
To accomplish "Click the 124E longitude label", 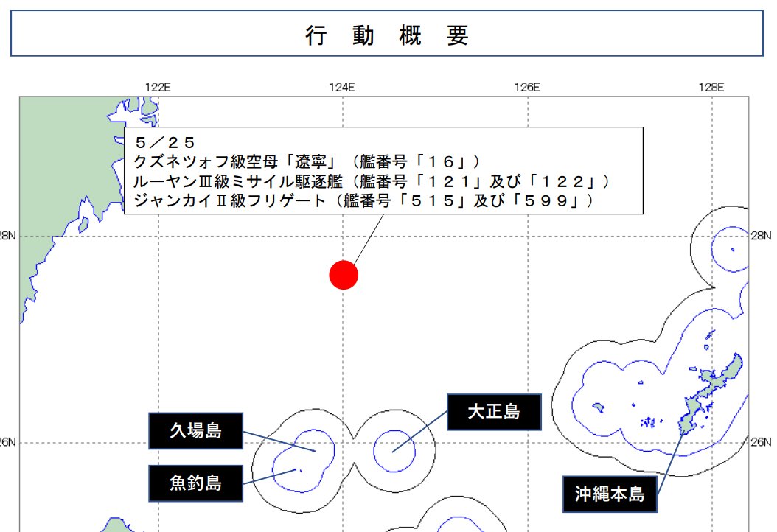I will tap(343, 87).
